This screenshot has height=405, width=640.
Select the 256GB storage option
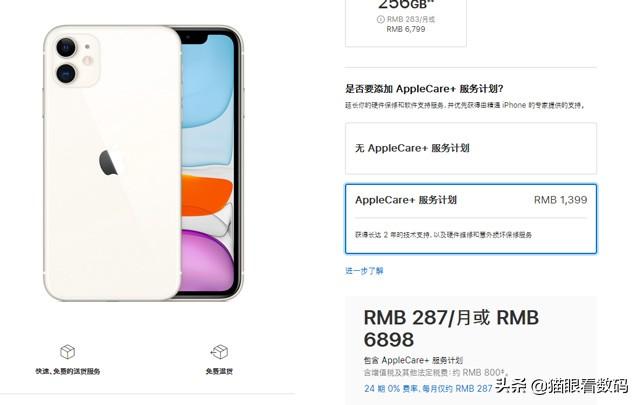[406, 23]
